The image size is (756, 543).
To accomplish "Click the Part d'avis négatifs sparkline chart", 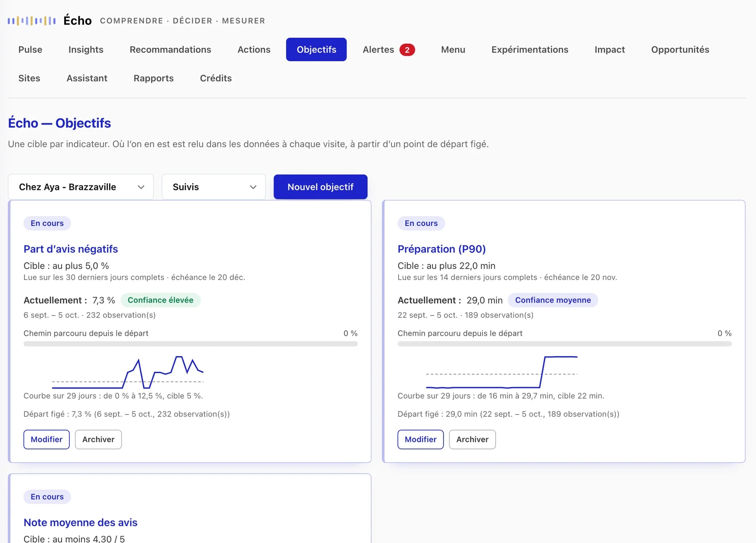I will 128,372.
